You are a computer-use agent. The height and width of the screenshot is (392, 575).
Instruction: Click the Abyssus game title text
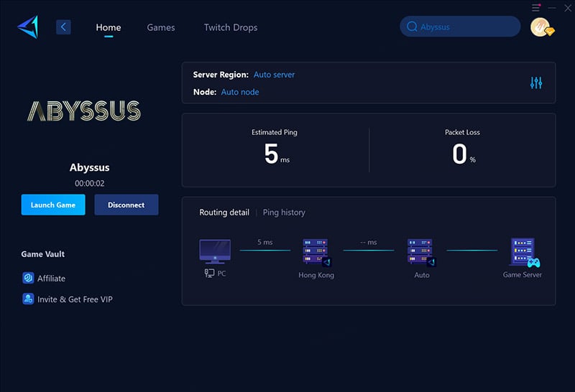[x=89, y=167]
